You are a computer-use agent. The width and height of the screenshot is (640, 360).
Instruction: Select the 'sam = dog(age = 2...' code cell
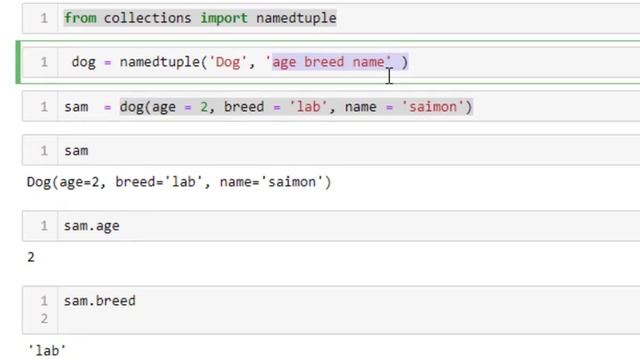[331, 107]
